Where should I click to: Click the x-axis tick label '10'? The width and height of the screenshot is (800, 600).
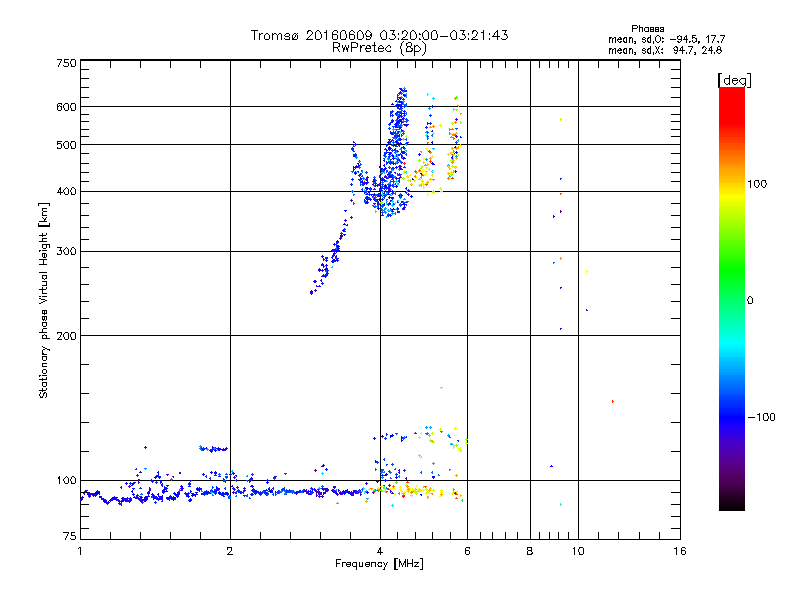pyautogui.click(x=578, y=551)
